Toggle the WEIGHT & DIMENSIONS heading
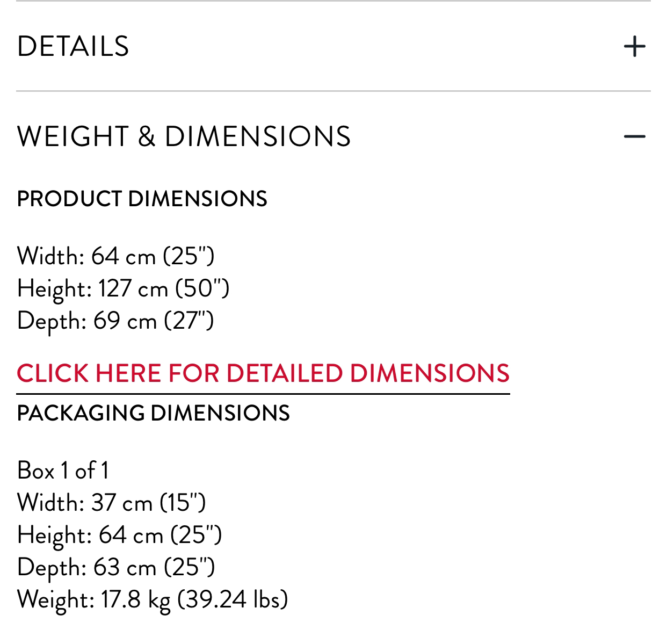Screen dimensions: 667x644 click(184, 136)
